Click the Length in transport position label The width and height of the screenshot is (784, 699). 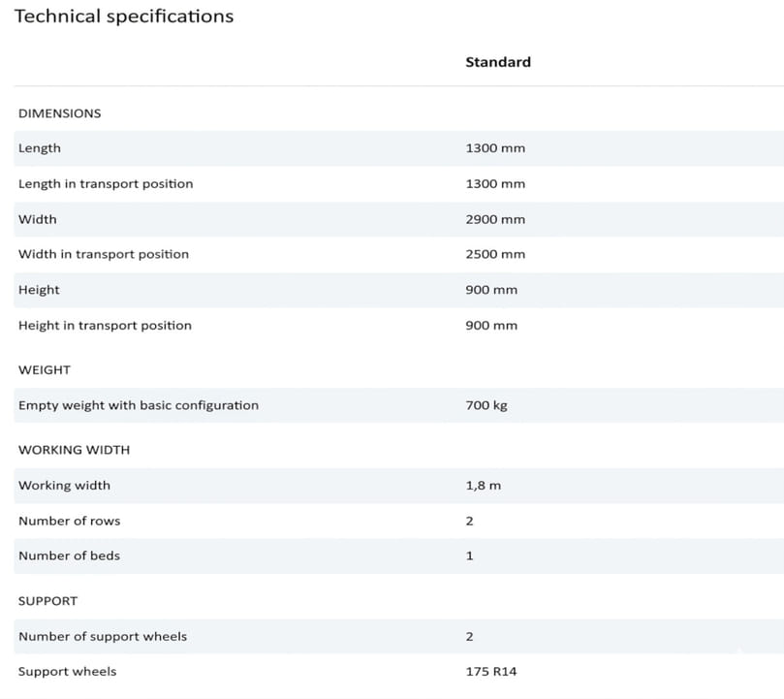click(x=106, y=184)
